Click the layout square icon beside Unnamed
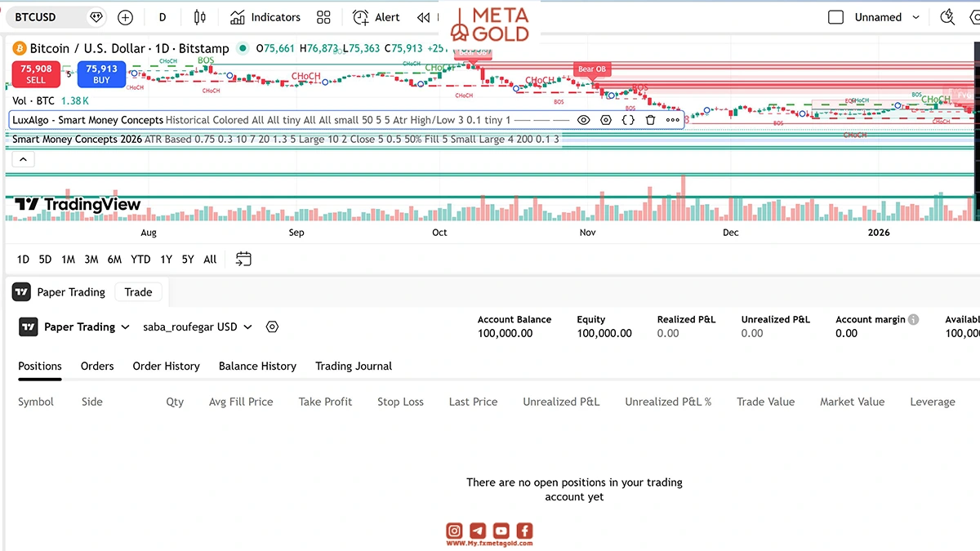The image size is (980, 551). pyautogui.click(x=835, y=17)
